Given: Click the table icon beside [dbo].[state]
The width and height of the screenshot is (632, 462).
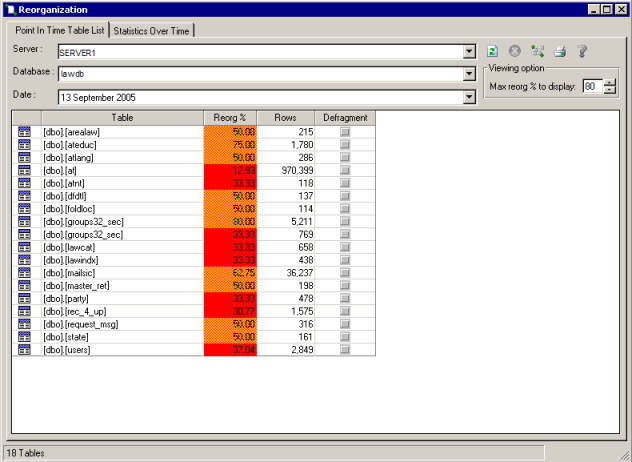Looking at the screenshot, I should (x=24, y=337).
